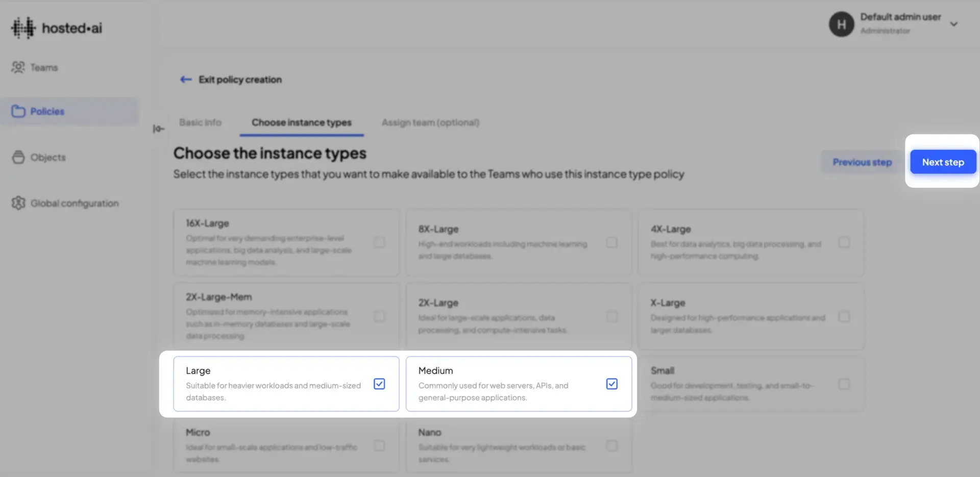Select the Policies folder icon

18,111
